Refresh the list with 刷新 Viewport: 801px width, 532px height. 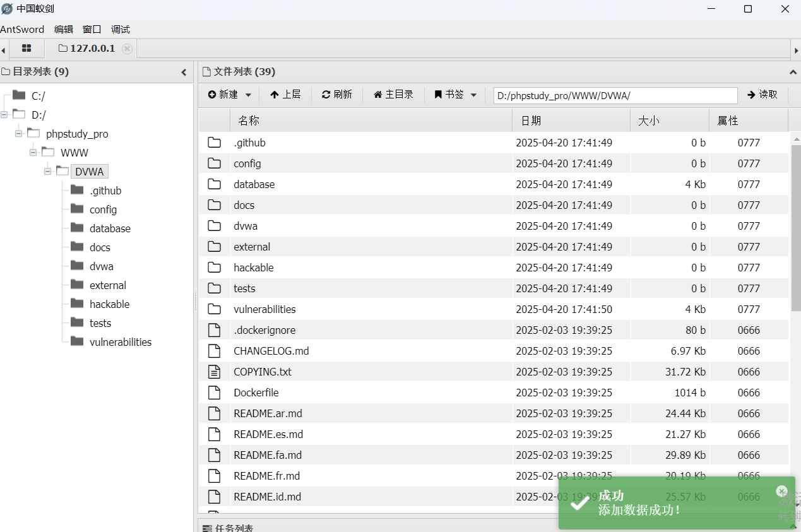(337, 95)
